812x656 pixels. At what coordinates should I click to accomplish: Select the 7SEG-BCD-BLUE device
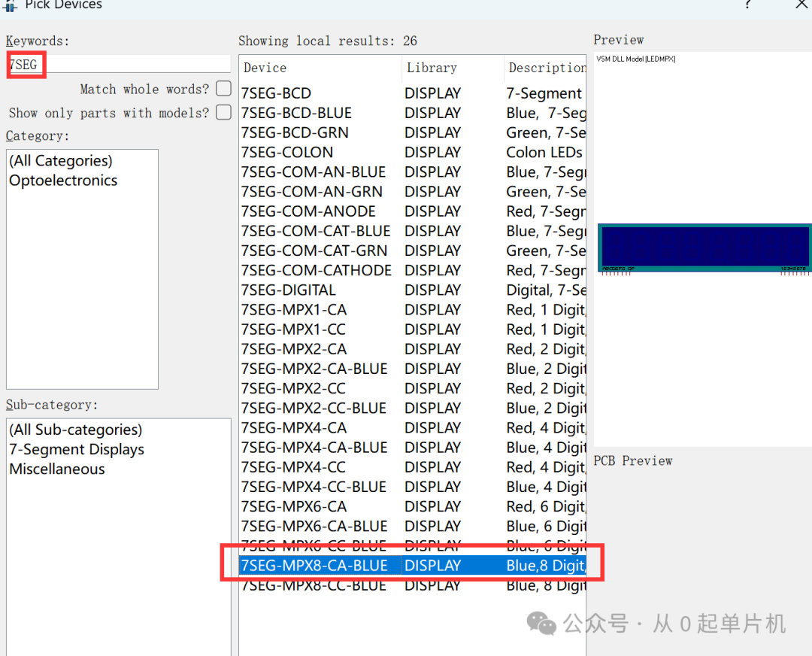pos(412,113)
